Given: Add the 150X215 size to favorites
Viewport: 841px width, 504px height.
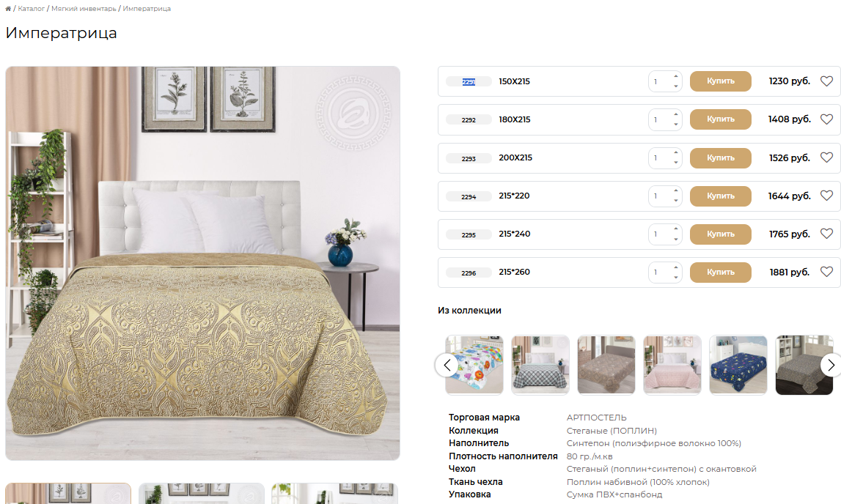Looking at the screenshot, I should coord(826,81).
